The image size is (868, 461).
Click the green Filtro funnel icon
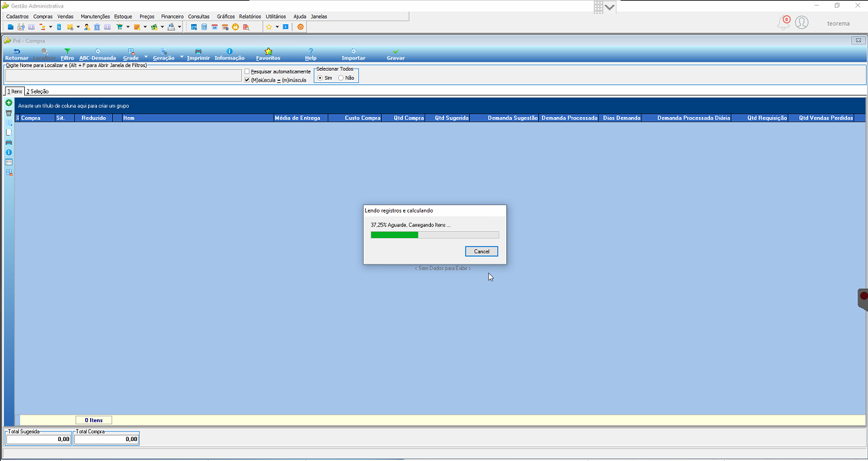pyautogui.click(x=67, y=51)
